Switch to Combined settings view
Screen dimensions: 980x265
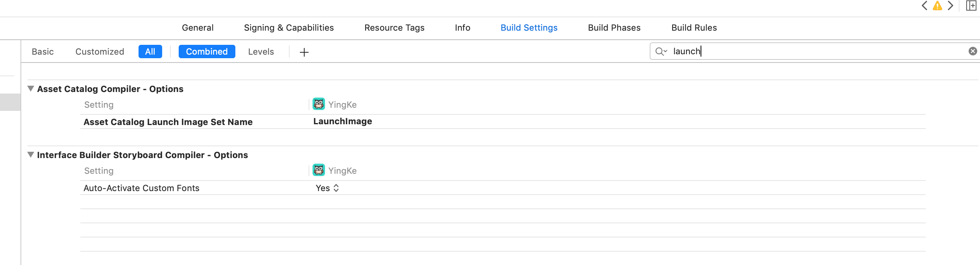207,52
